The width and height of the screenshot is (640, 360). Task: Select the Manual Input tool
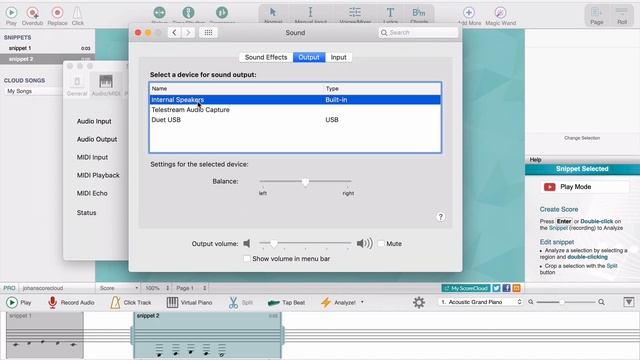(310, 13)
